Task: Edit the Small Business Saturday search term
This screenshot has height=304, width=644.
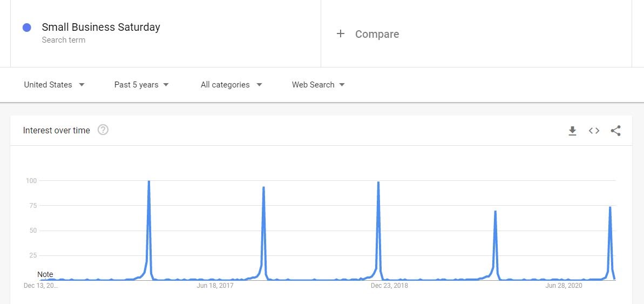Action: (x=101, y=27)
